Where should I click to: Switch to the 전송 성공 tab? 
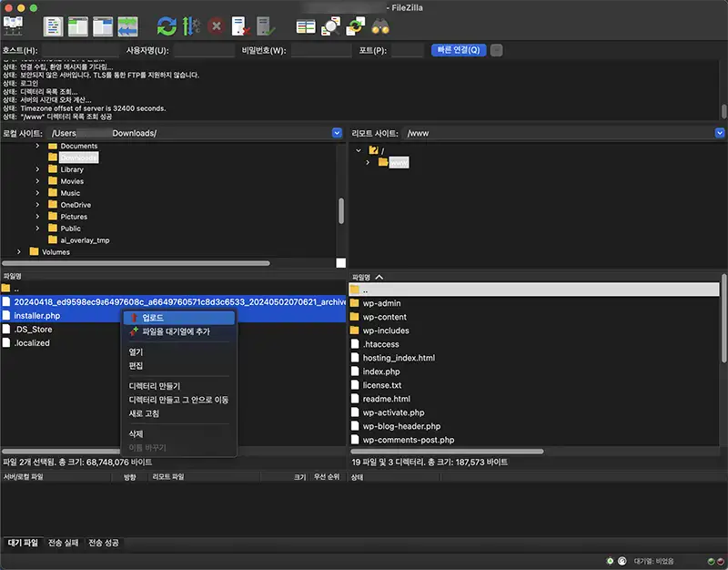104,543
